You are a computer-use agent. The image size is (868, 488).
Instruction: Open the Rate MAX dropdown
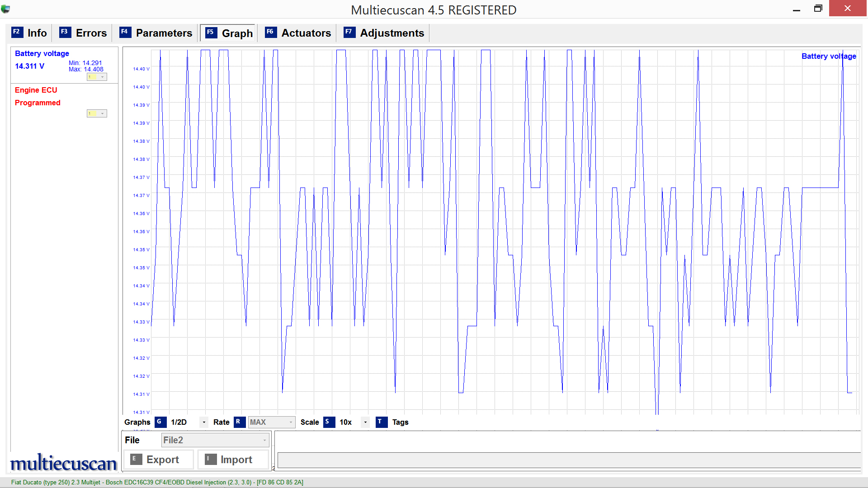tap(271, 422)
